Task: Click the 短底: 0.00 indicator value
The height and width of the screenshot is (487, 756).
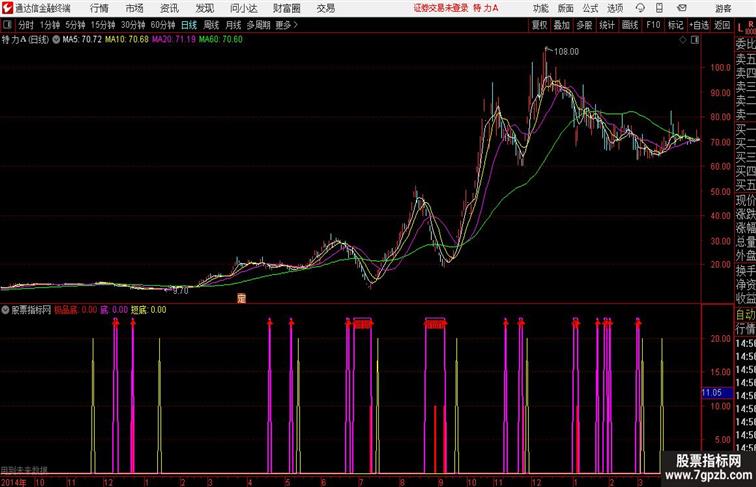Action: [148, 310]
